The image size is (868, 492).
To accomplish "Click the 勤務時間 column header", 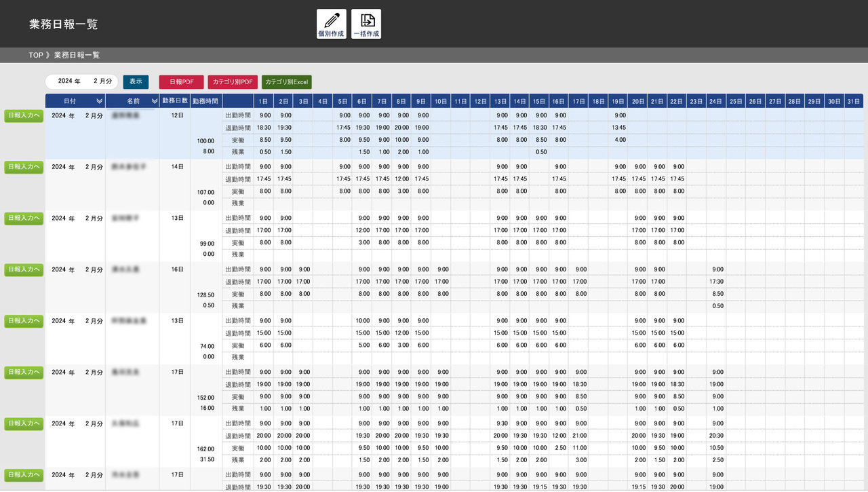I will pos(205,101).
